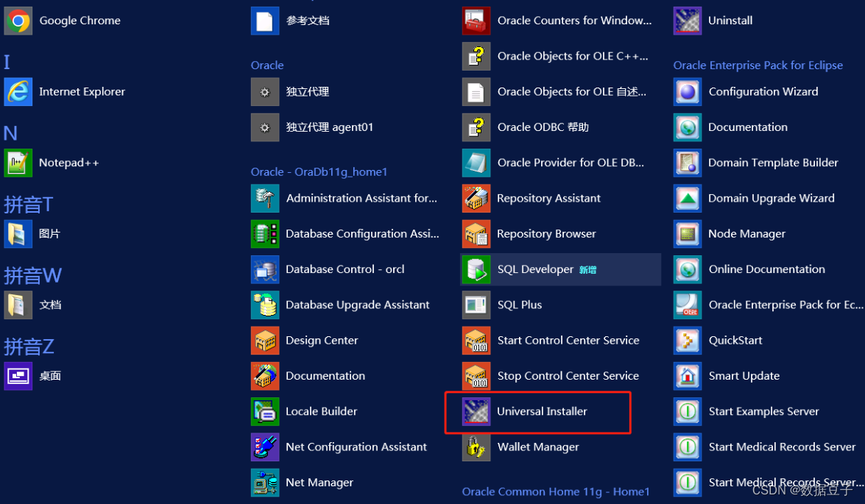Click the 拼音W group header
This screenshot has width=865, height=504.
pyautogui.click(x=33, y=276)
